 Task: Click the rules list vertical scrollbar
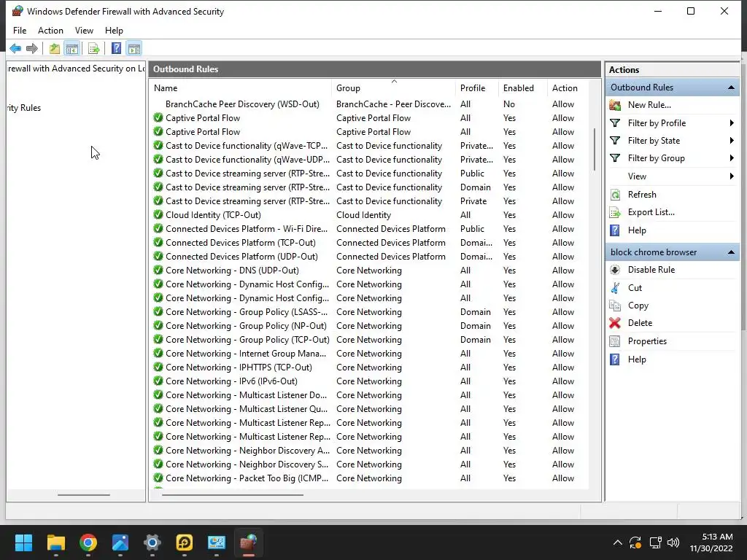[x=594, y=149]
